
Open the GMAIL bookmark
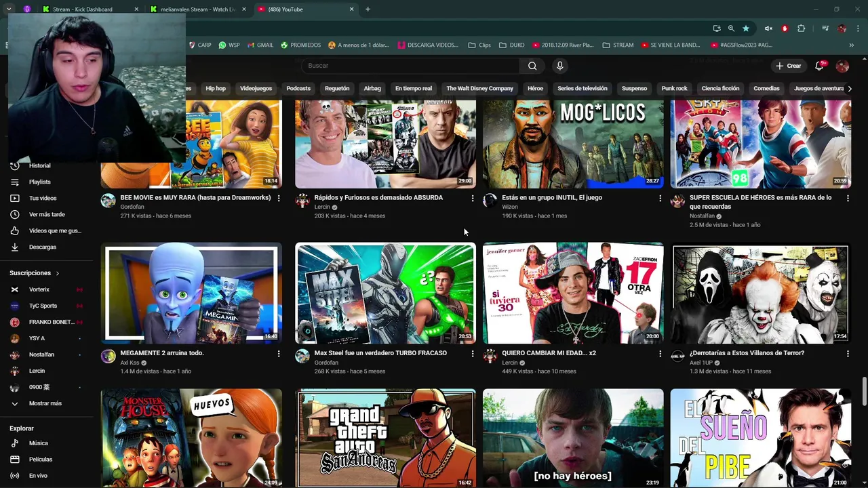(260, 45)
